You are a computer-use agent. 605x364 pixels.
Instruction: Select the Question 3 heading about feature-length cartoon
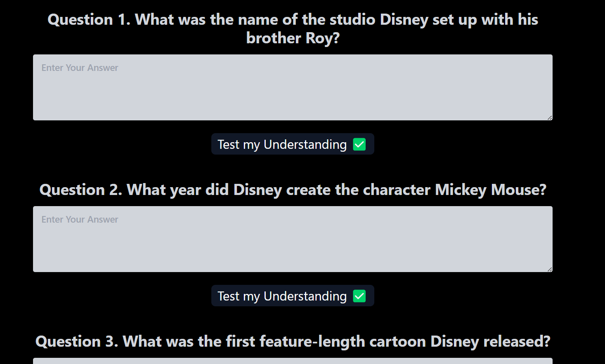click(x=293, y=341)
